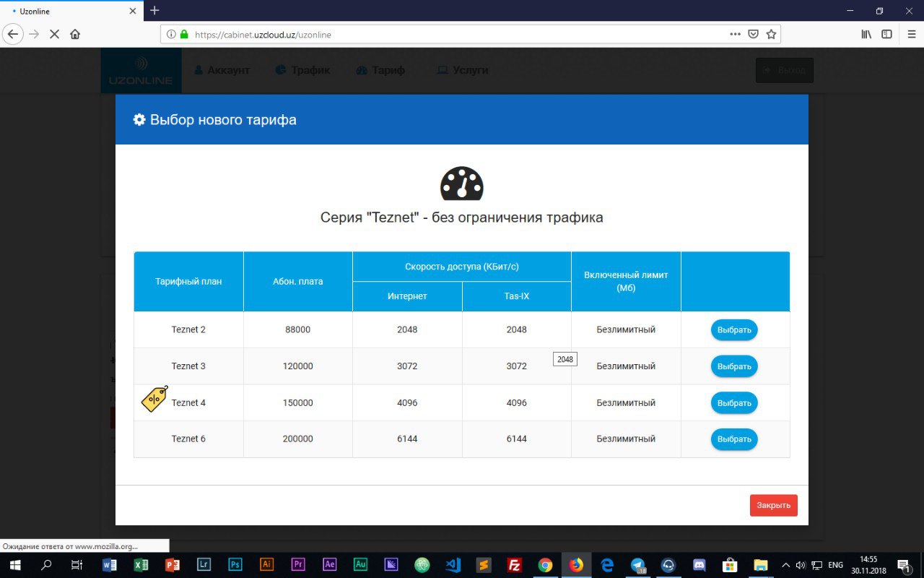Launch Microsoft Excel from taskbar

pos(141,565)
